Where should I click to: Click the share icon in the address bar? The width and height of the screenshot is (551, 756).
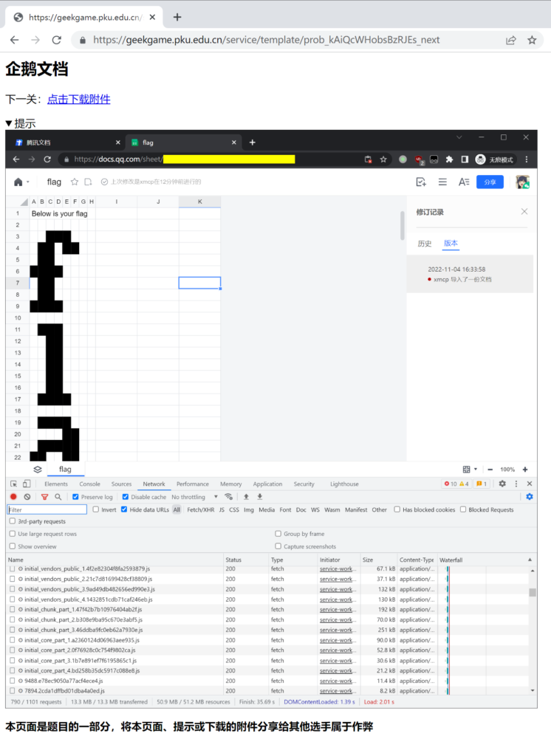[510, 41]
